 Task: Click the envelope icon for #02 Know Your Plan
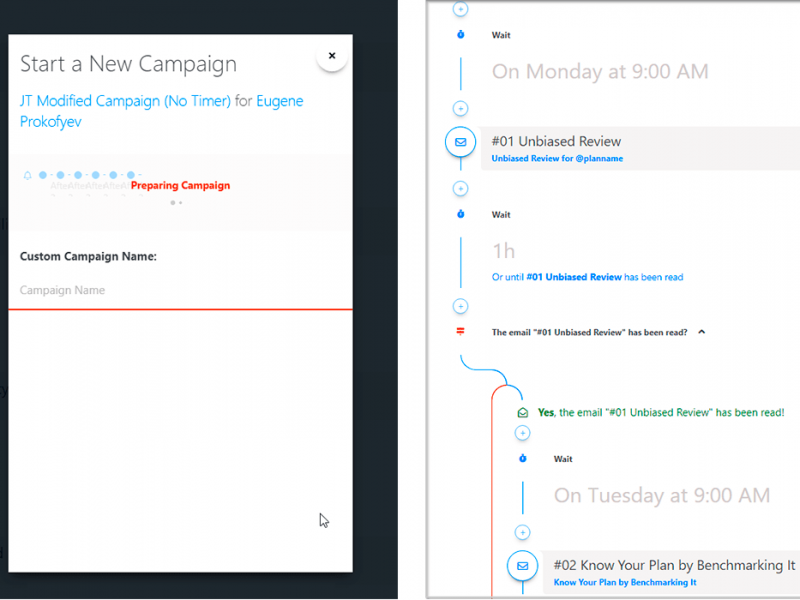[x=522, y=566]
